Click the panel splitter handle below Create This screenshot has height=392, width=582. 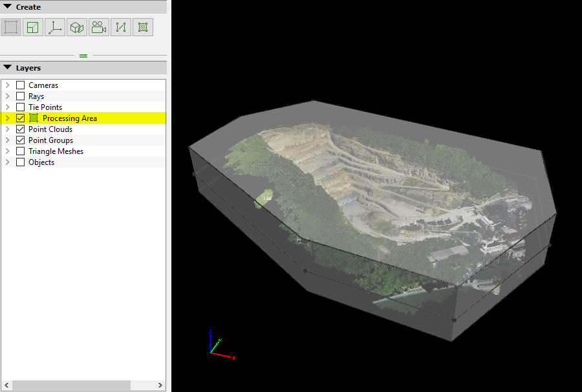tap(83, 56)
